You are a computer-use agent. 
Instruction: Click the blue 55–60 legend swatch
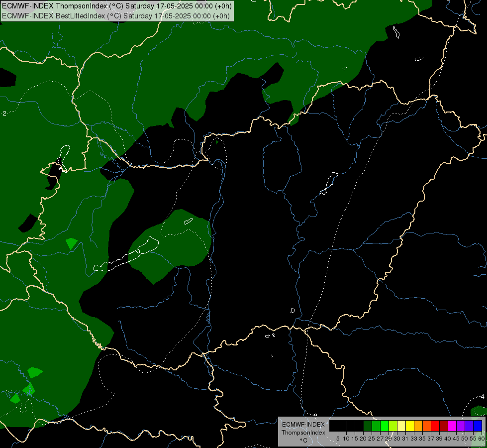tap(478, 426)
